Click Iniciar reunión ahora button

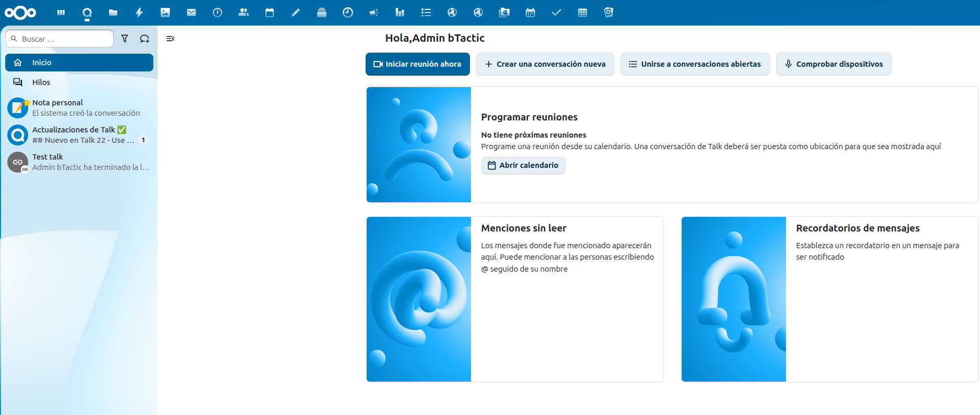click(x=417, y=64)
